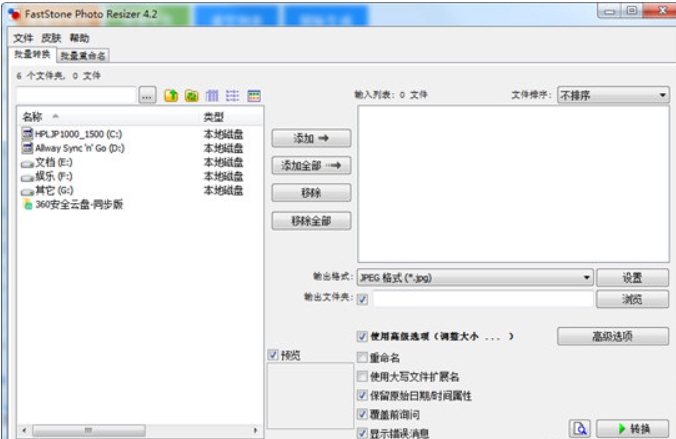
Task: Start conversion with 转换 button
Action: [633, 428]
